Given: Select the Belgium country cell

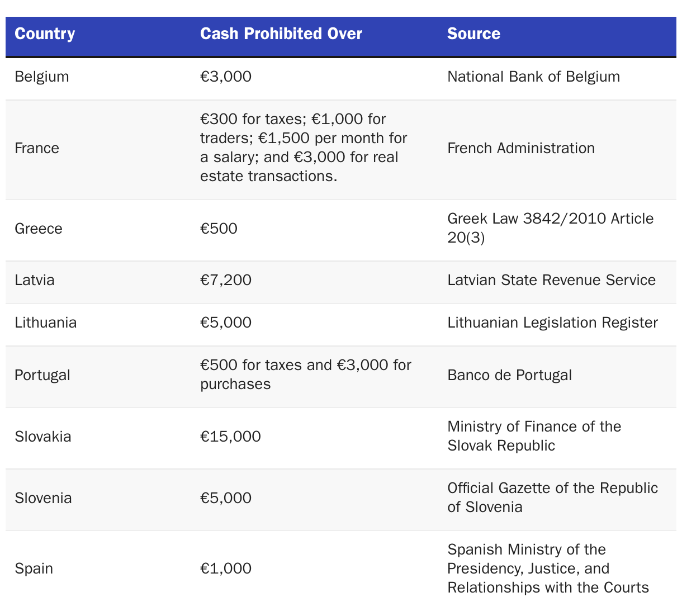Looking at the screenshot, I should 42,77.
